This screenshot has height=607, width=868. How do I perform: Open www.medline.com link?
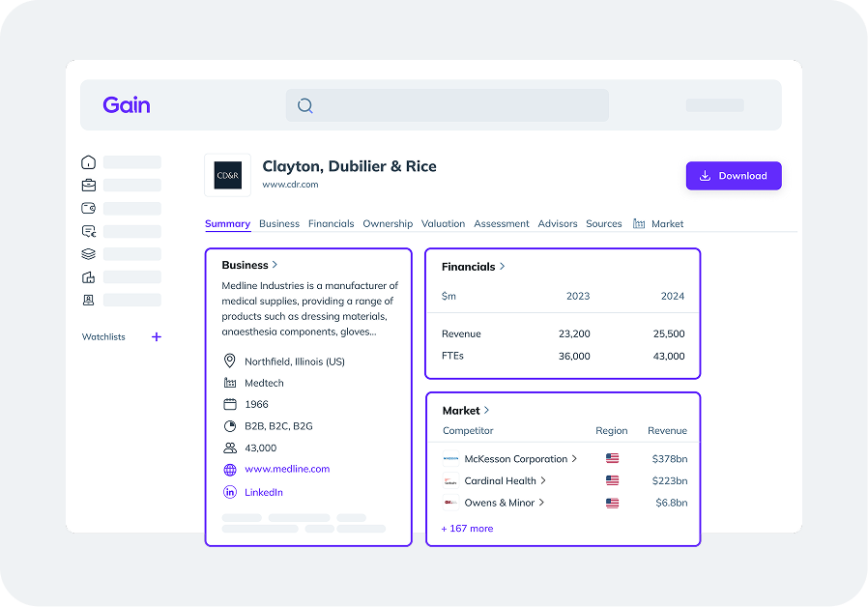(287, 469)
